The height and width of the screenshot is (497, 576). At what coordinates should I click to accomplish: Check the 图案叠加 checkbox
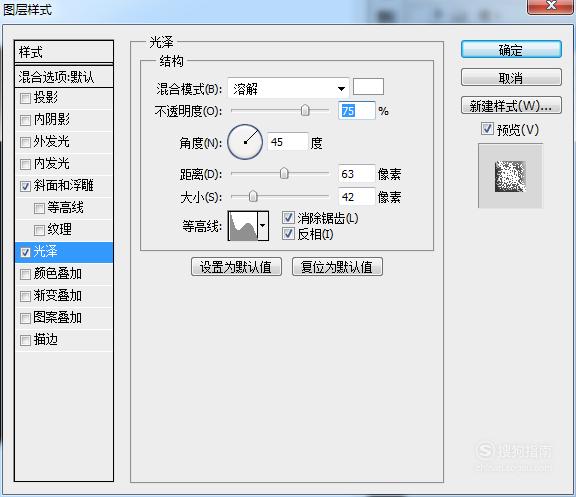(25, 318)
